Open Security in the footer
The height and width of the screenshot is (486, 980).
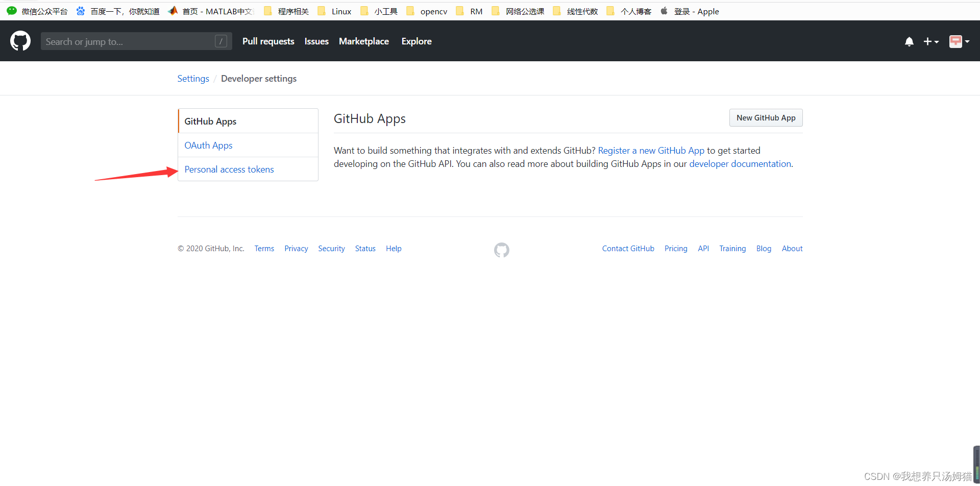(x=331, y=249)
